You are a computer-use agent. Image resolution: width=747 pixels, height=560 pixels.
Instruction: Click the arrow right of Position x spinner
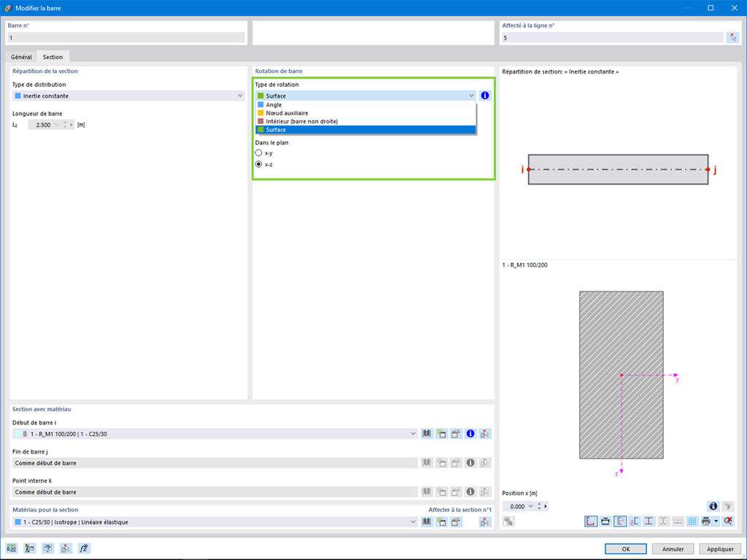(546, 506)
